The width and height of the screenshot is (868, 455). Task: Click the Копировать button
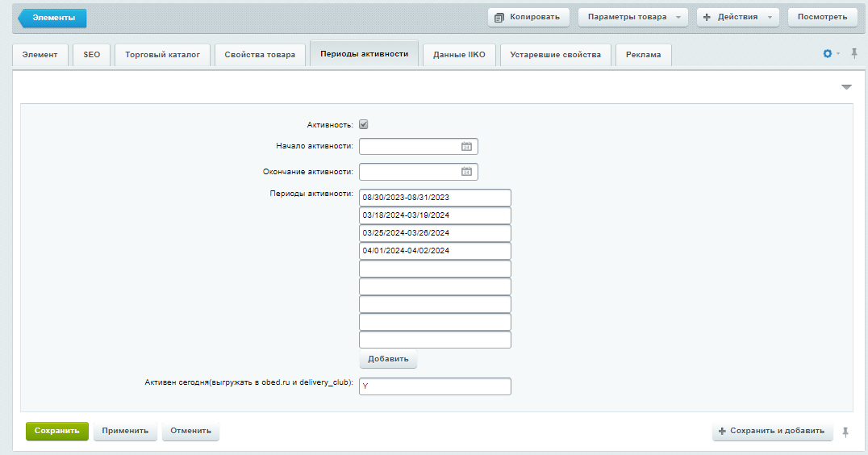[x=529, y=17]
